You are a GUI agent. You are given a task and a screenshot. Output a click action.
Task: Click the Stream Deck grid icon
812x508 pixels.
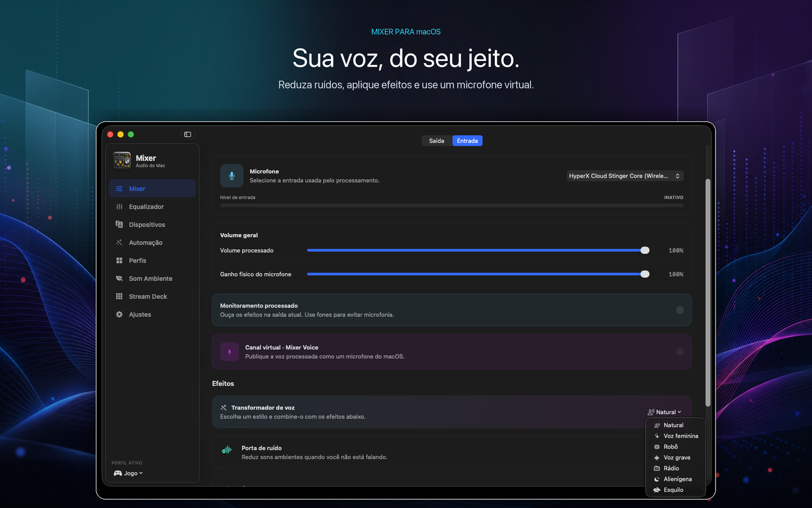tap(119, 297)
